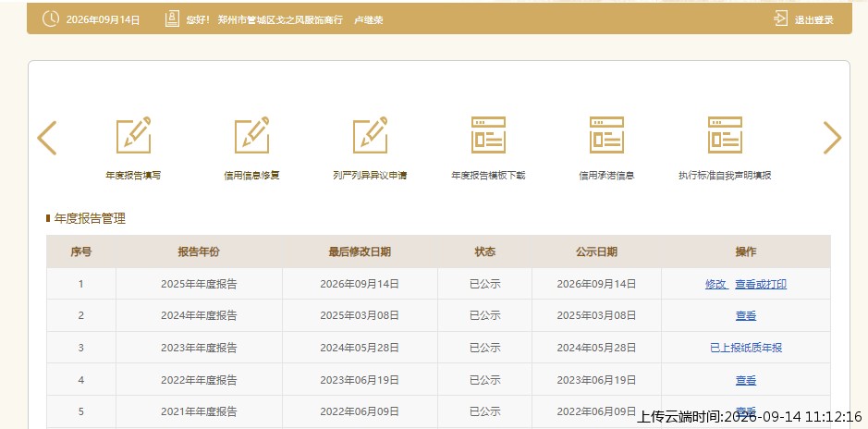Click the left carousel arrow
The height and width of the screenshot is (429, 868).
coord(47,138)
